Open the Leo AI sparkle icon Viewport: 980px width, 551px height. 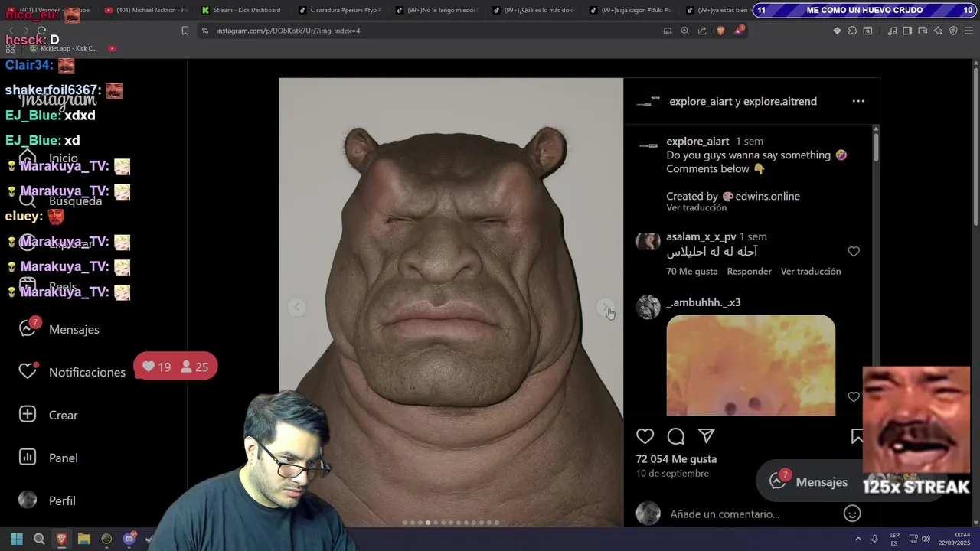(x=938, y=31)
